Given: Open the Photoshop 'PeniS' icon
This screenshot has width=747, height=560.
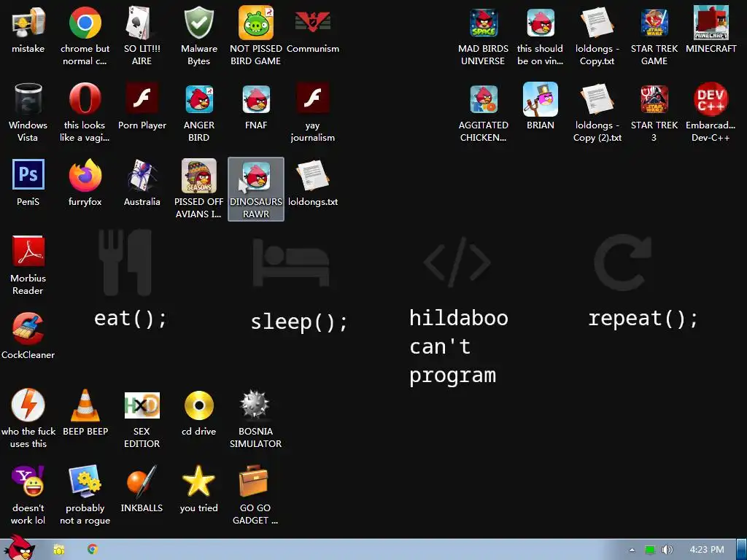Looking at the screenshot, I should pos(28,174).
